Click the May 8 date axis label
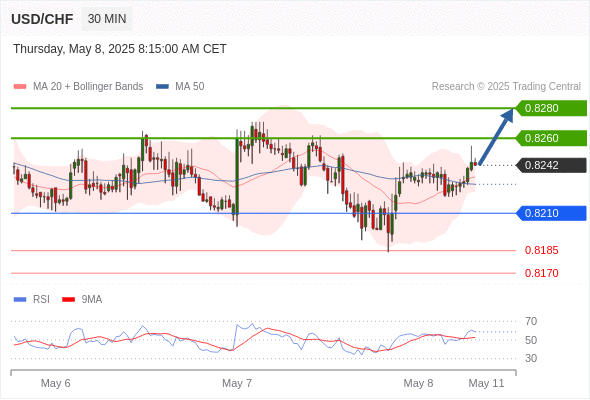The image size is (590, 400). [x=418, y=383]
